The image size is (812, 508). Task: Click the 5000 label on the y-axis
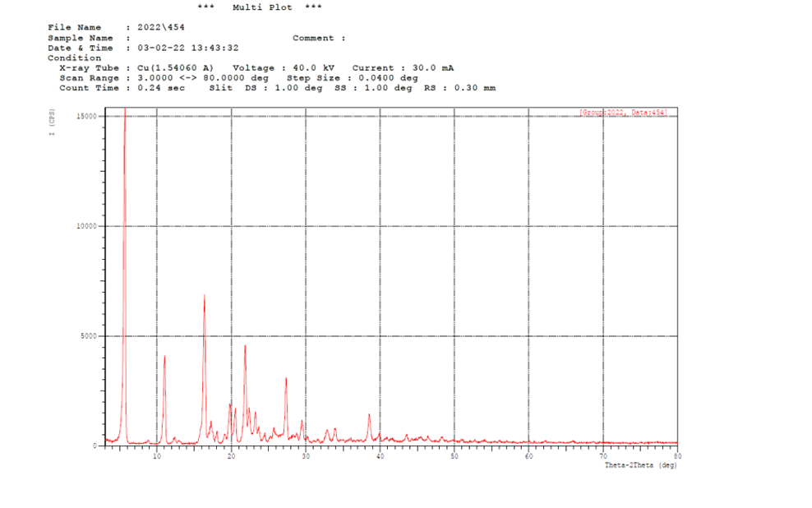88,336
